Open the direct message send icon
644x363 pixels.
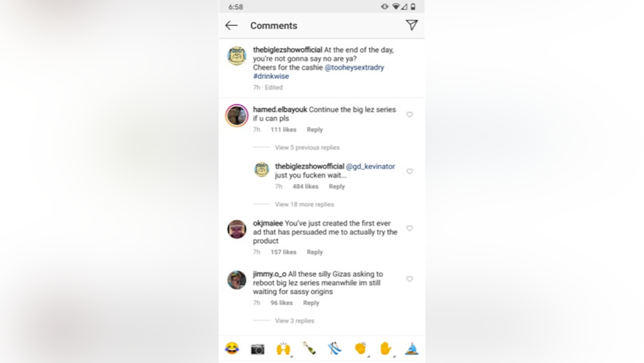411,25
